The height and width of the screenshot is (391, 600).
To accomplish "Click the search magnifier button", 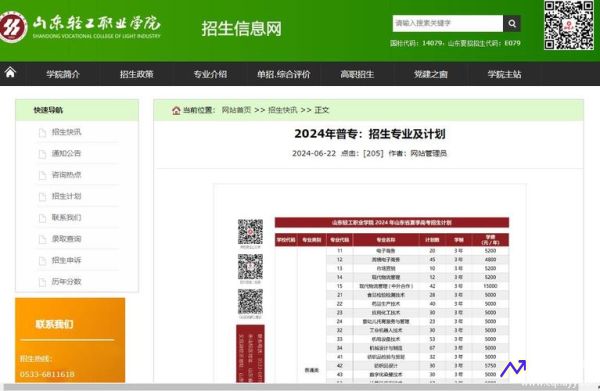I will click(512, 24).
